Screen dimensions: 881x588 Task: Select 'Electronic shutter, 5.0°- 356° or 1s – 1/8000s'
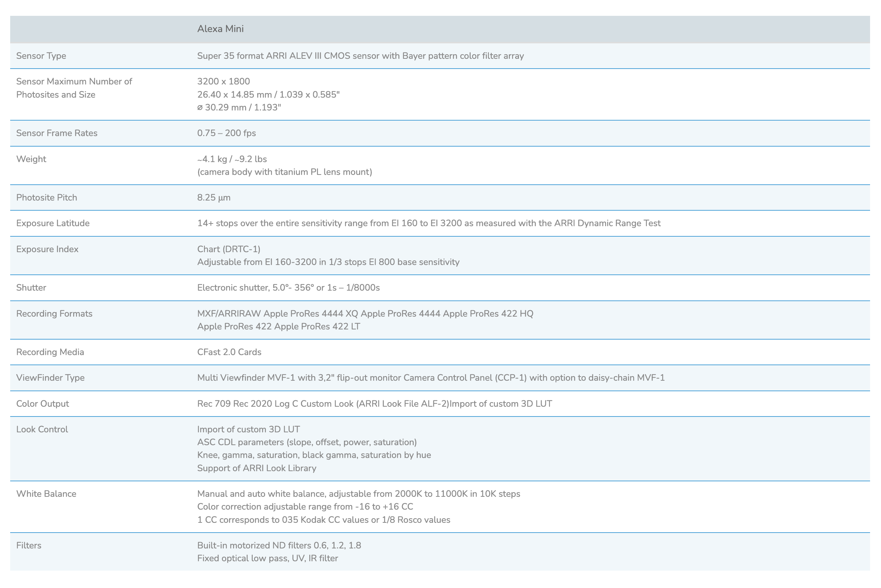click(289, 288)
